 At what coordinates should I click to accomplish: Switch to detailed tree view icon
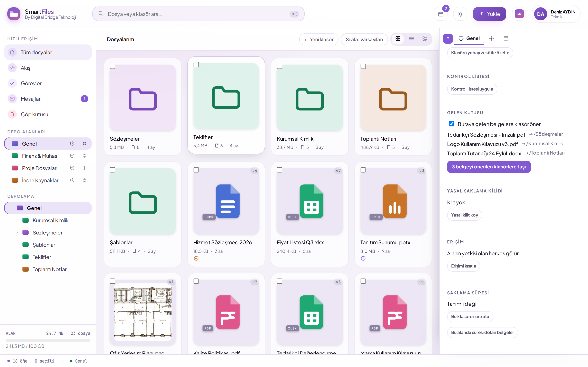pos(424,39)
